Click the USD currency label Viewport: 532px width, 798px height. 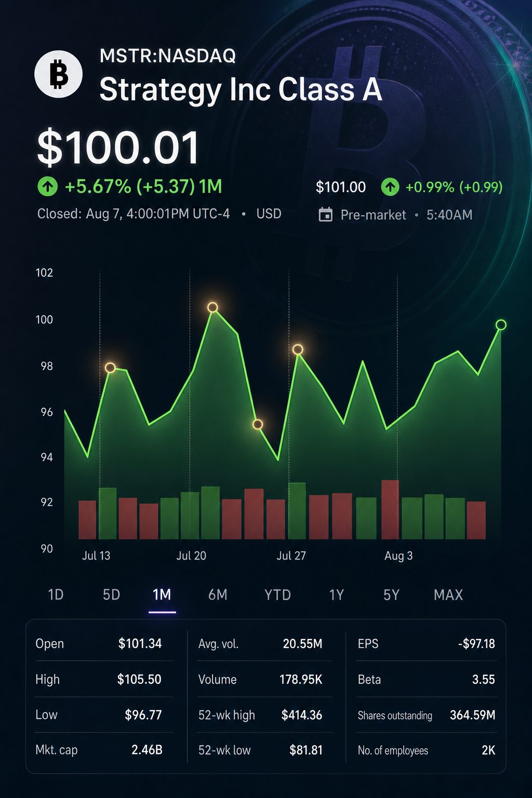pos(269,214)
